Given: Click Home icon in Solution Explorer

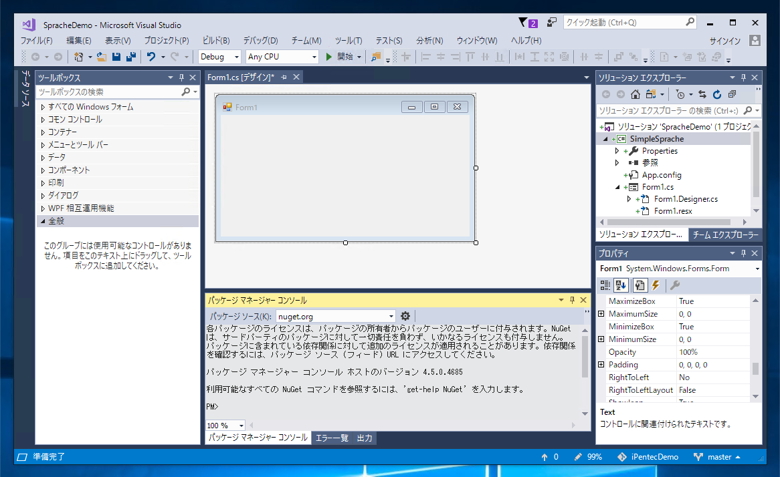Looking at the screenshot, I should [635, 94].
